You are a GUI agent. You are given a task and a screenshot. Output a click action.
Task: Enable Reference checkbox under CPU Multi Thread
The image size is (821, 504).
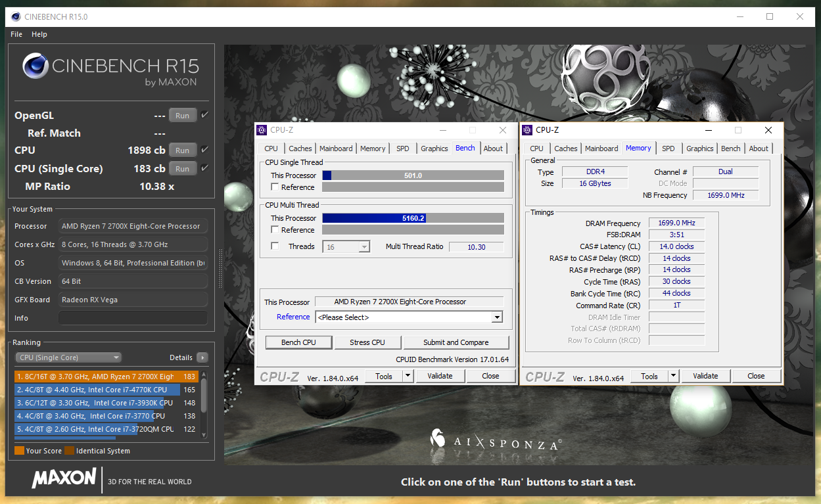(x=275, y=230)
